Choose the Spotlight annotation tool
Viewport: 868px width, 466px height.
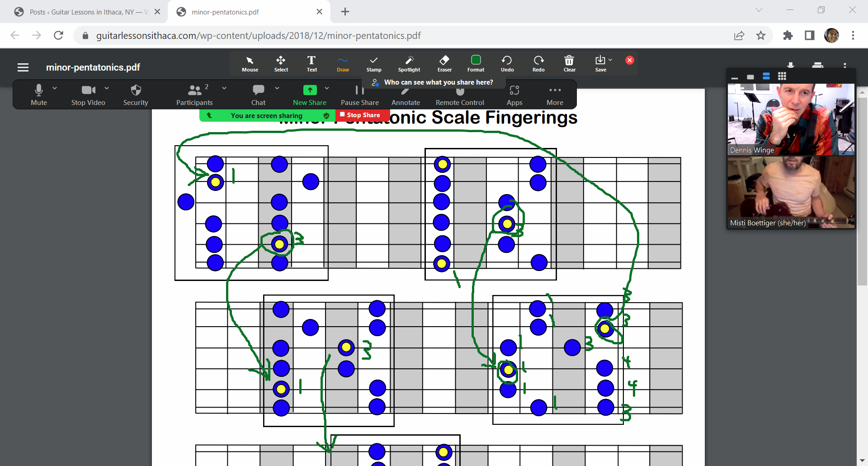click(409, 63)
